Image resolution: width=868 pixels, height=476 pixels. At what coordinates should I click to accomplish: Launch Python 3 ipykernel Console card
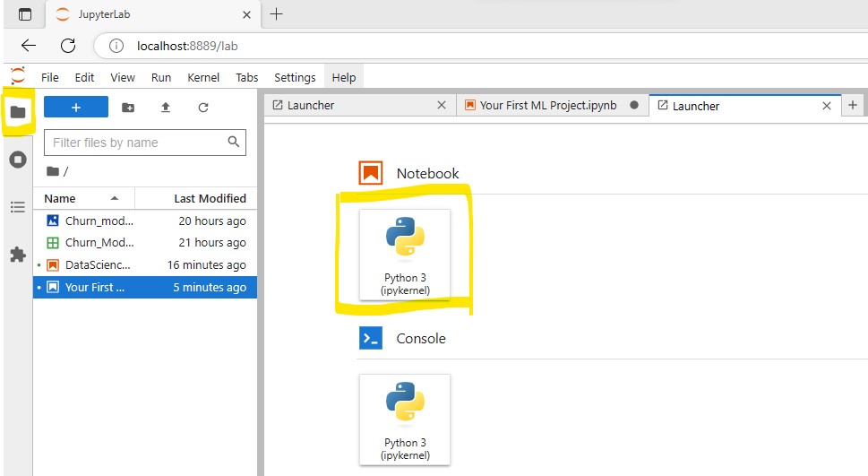click(x=405, y=420)
